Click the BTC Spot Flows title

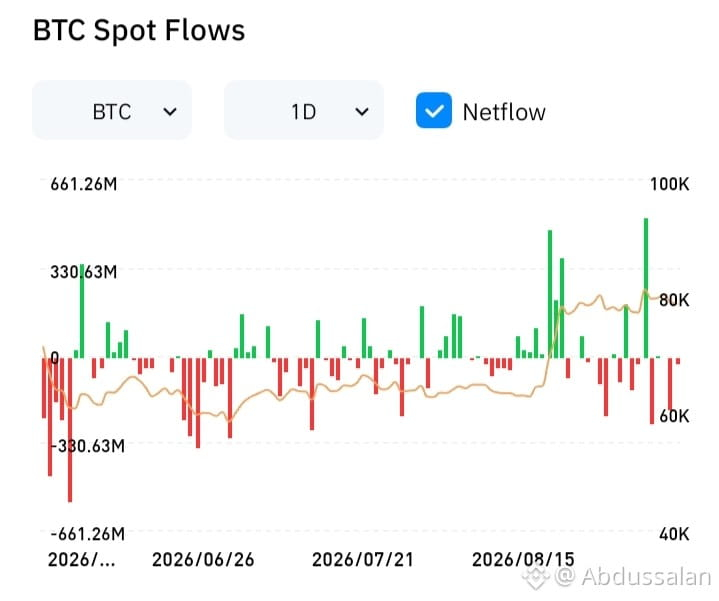click(x=139, y=30)
